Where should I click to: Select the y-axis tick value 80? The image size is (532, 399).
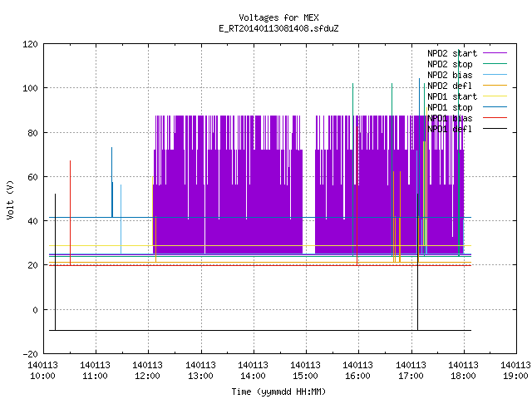pos(32,133)
